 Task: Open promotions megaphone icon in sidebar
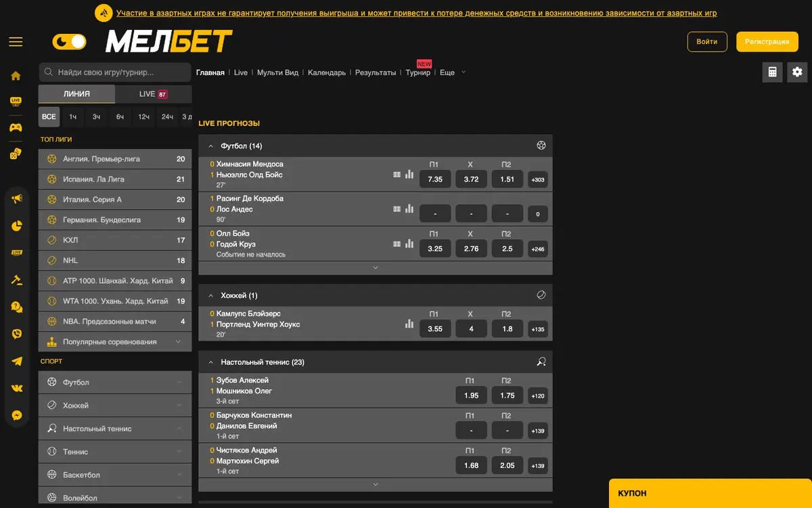click(x=17, y=198)
